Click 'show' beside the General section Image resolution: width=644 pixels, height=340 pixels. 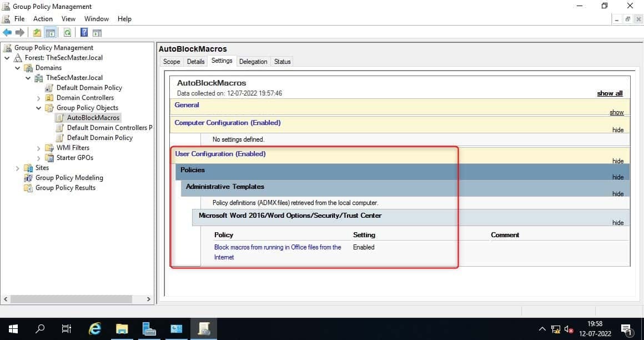[x=616, y=112]
